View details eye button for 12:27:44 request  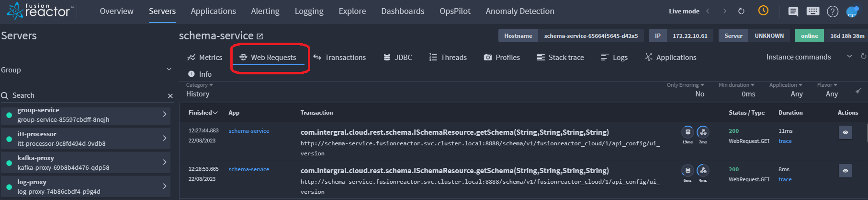coord(845,132)
